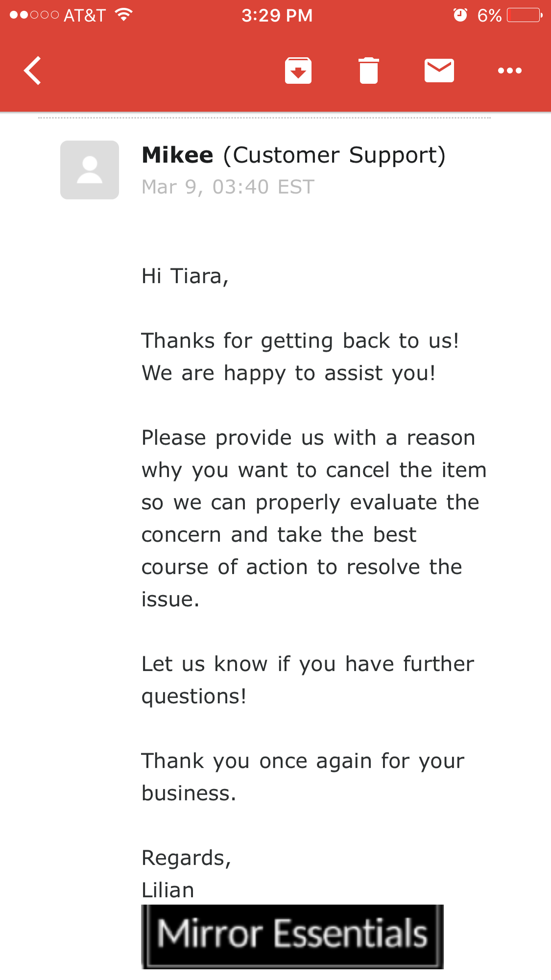Tap the 6% battery percentage text

489,16
